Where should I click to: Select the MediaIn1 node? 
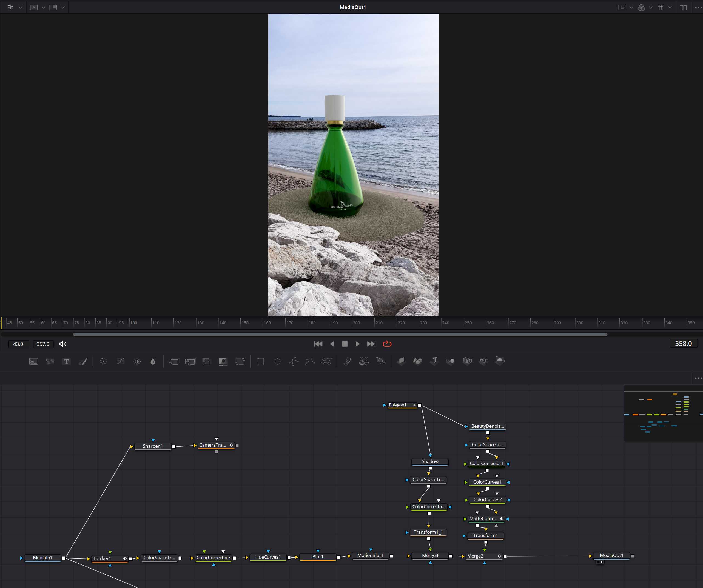coord(42,558)
